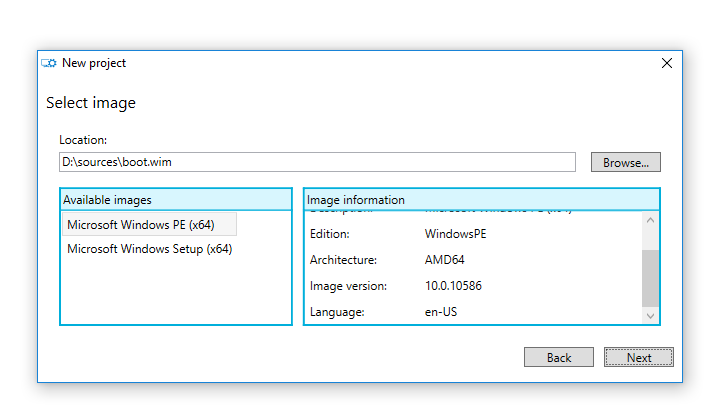Click the Architecture label in Image information

click(343, 259)
